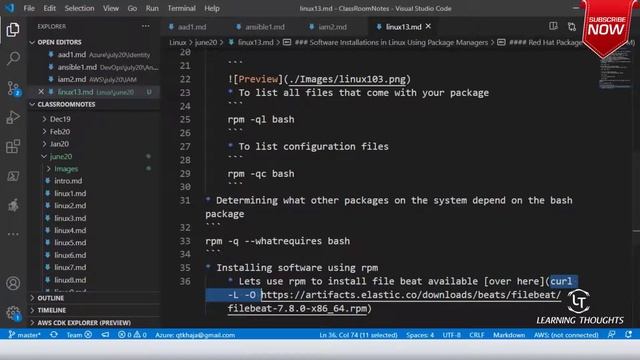640x360 pixels.
Task: Open the View menu
Action: click(111, 8)
